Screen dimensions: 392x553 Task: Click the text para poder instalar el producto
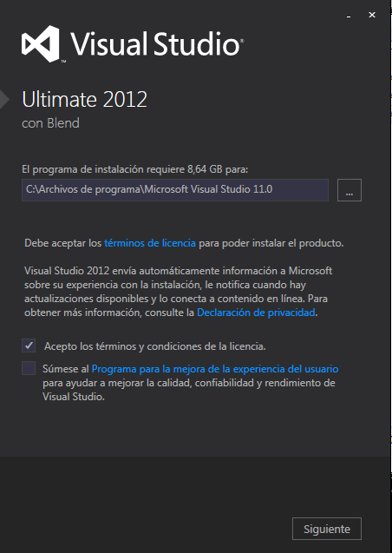[271, 243]
